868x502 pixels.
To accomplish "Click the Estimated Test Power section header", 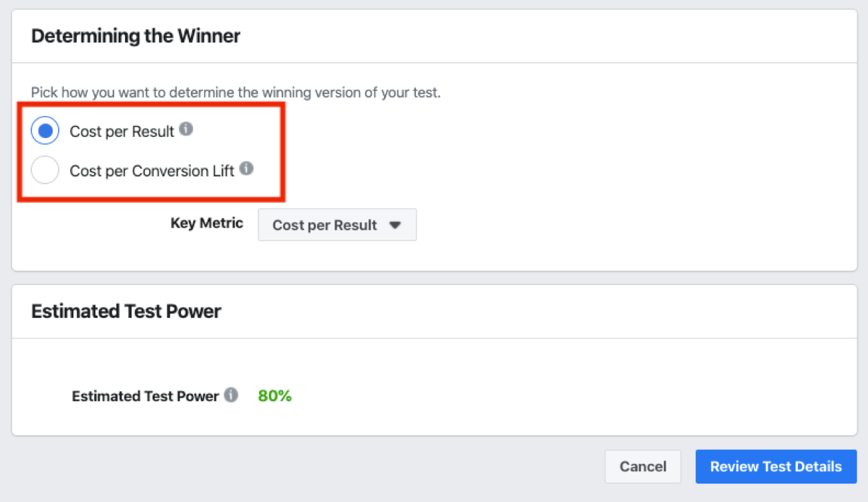I will tap(126, 310).
